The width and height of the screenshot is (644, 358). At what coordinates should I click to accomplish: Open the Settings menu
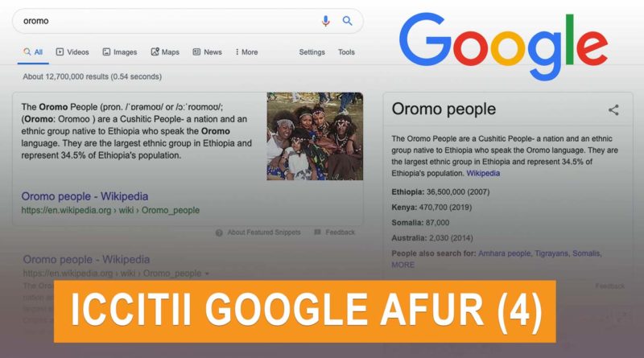312,52
